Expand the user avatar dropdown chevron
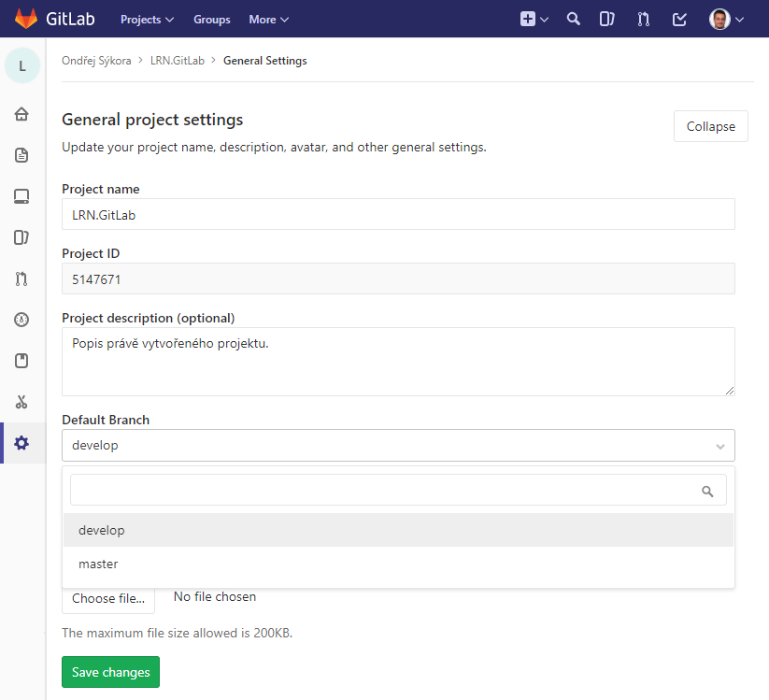 (x=740, y=20)
